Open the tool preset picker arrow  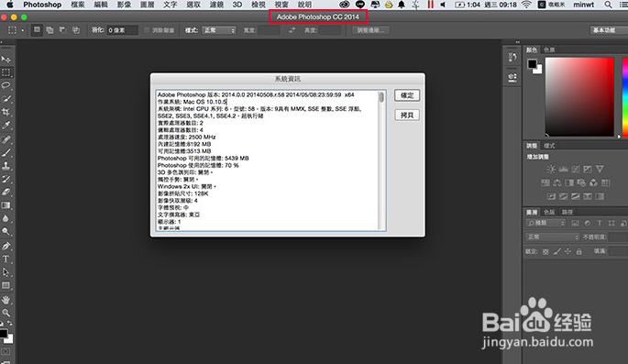[23, 30]
